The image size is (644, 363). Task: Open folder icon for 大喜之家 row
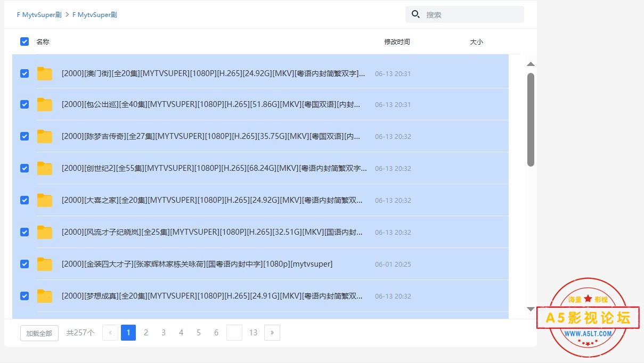(x=45, y=200)
